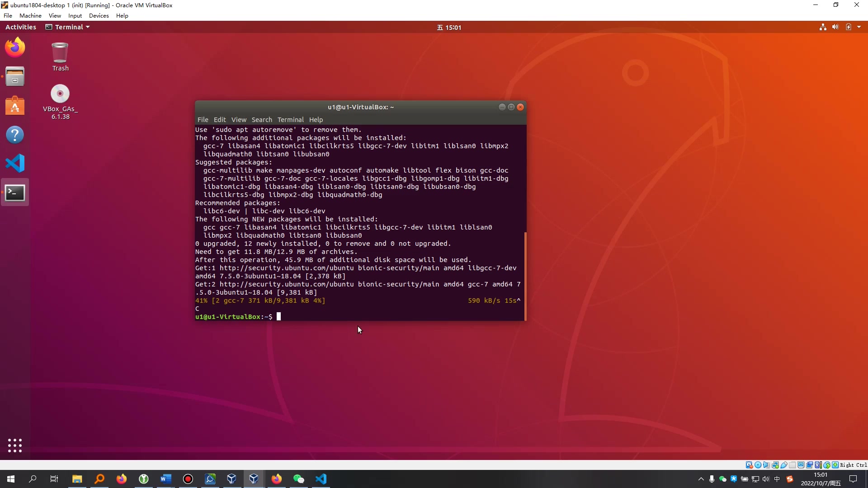The height and width of the screenshot is (488, 868).
Task: Show Applications grid at dock bottom
Action: pos(15,445)
